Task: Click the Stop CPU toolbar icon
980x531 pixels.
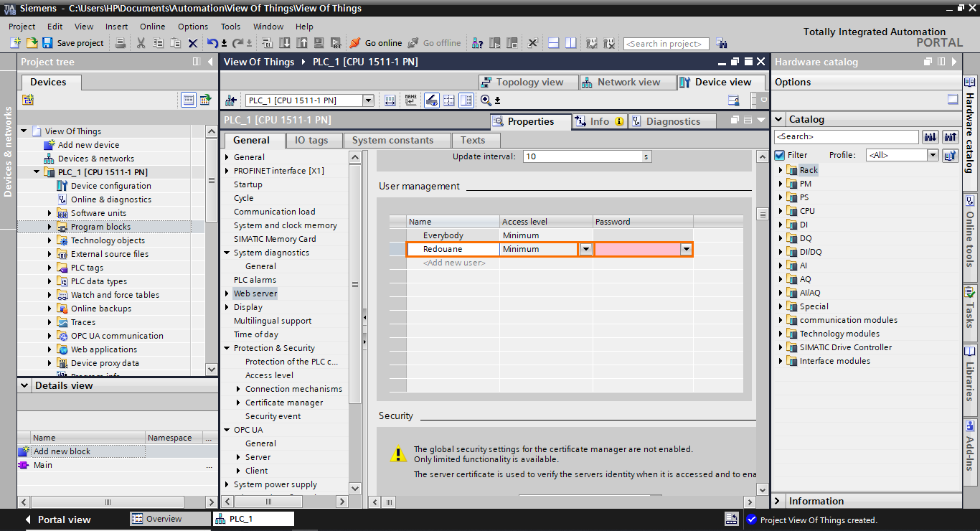Action: pos(512,43)
